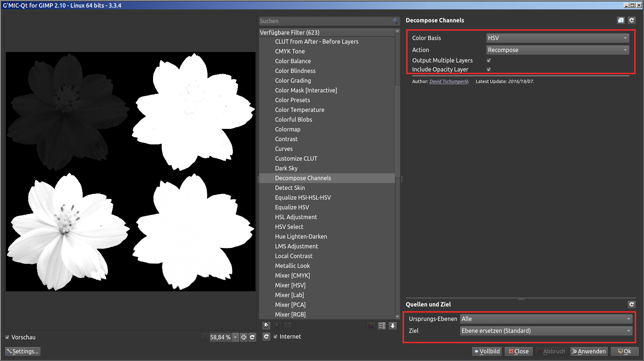The image size is (644, 361).
Task: Click the add favorite bookmark icon
Action: (x=266, y=326)
